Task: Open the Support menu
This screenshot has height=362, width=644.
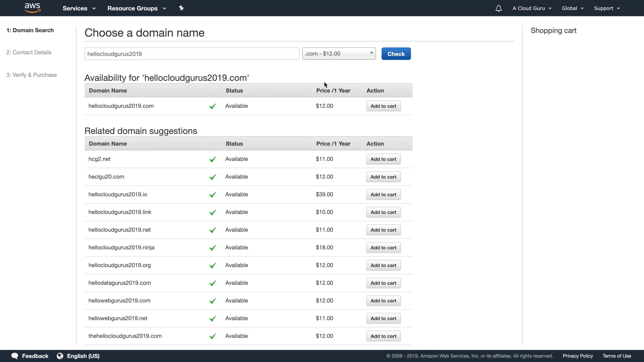Action: tap(606, 8)
